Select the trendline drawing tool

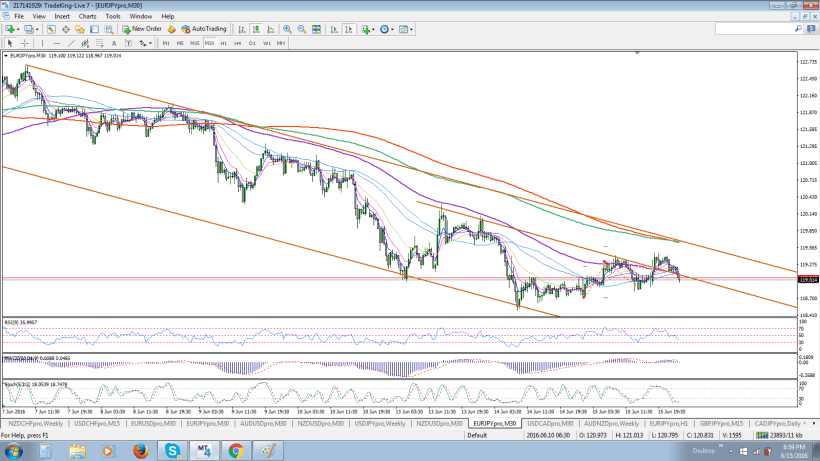pos(71,43)
